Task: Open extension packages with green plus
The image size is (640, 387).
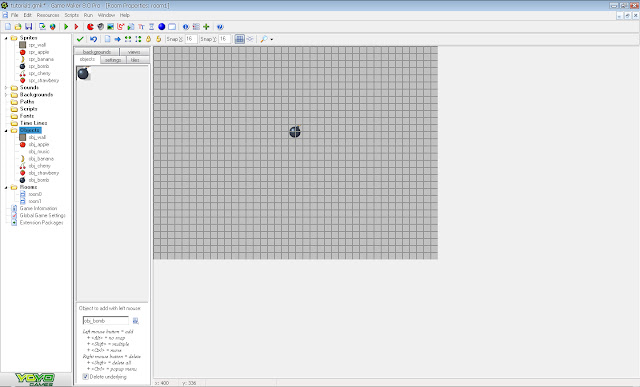Action: (x=206, y=27)
